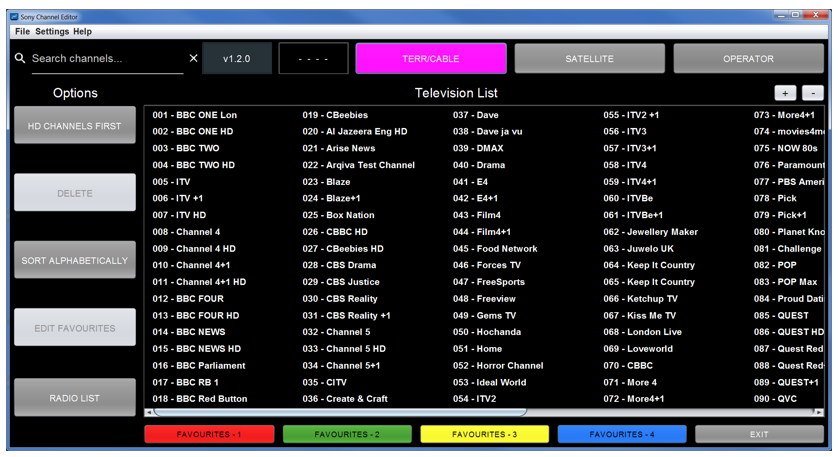This screenshot has width=839, height=457.
Task: Select the red FAVOURITES - 1 button
Action: (x=208, y=435)
